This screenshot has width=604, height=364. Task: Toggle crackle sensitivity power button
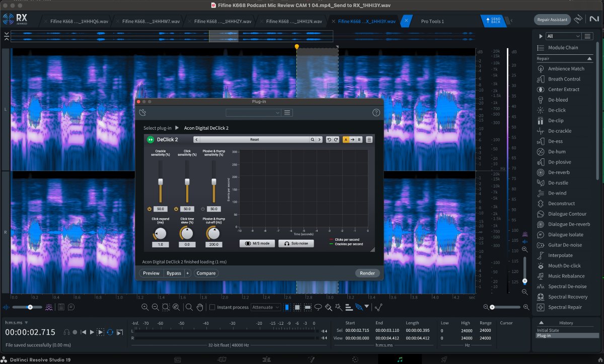[x=149, y=209]
